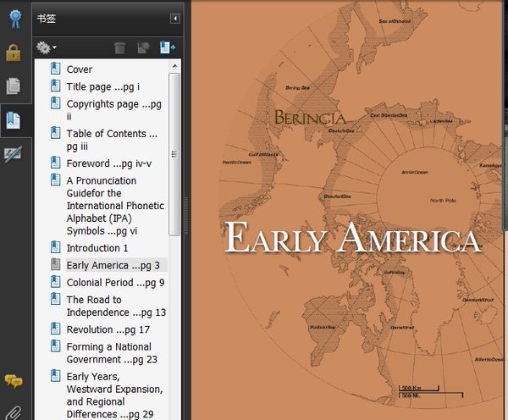
Task: Click the Early America page heading
Action: pyautogui.click(x=352, y=238)
